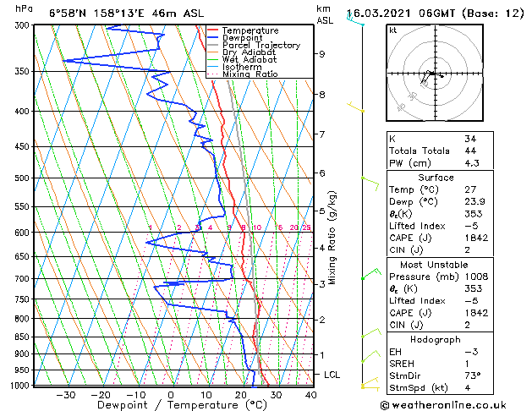Click the '850' pressure level label
The width and height of the screenshot is (532, 411).
[24, 337]
